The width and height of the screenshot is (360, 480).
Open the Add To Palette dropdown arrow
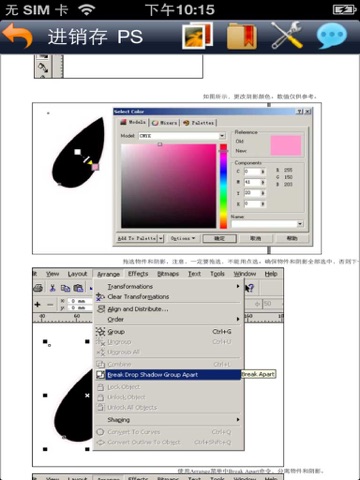click(x=161, y=238)
